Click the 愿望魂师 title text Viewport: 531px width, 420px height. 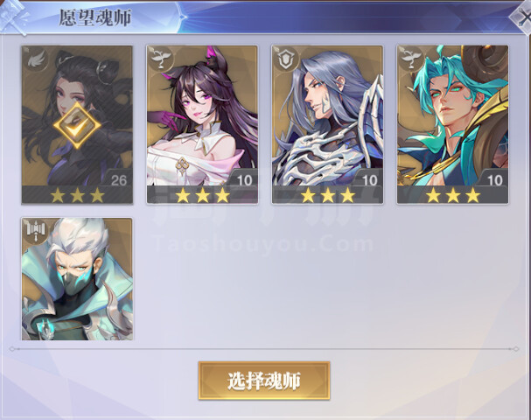[94, 17]
